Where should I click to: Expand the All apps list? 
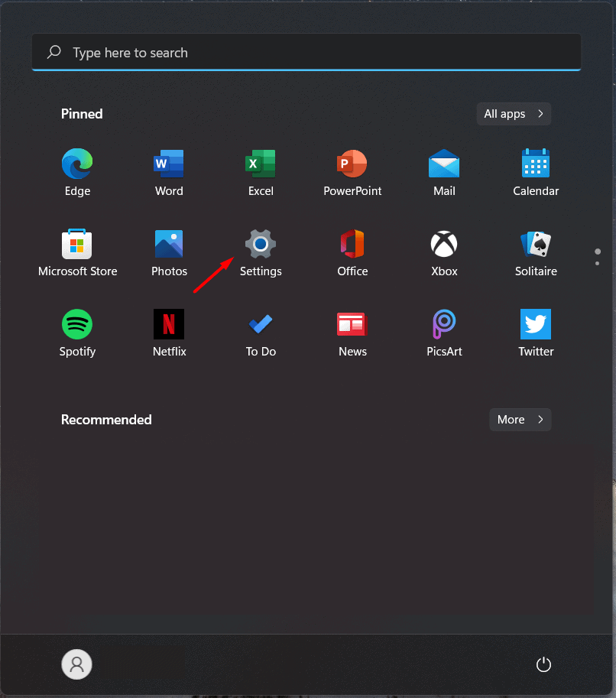[514, 114]
